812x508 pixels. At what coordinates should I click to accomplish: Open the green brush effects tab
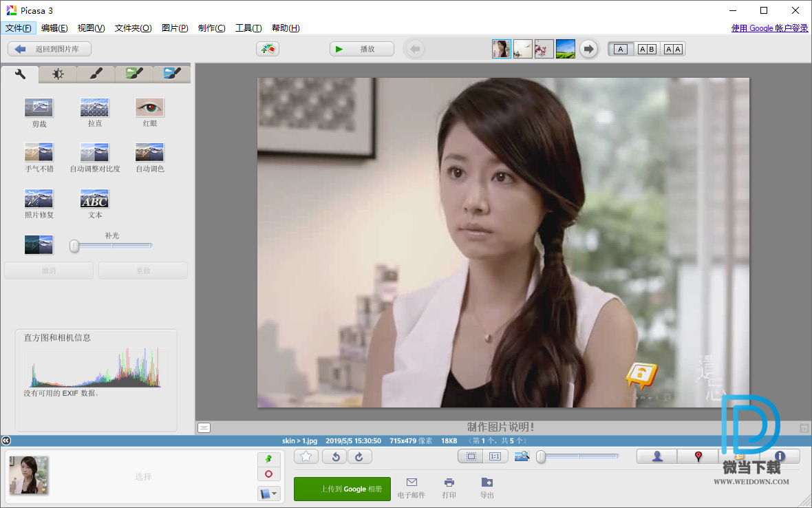pos(134,74)
